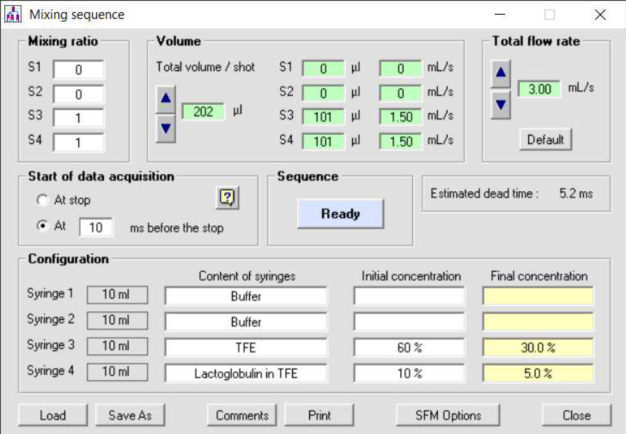Open the Comments dialog

241,415
